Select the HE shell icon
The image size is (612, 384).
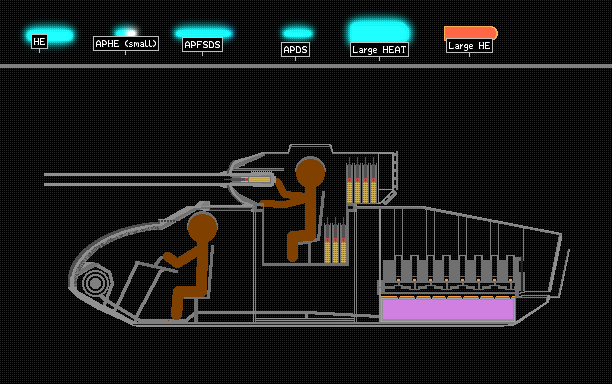pyautogui.click(x=50, y=34)
